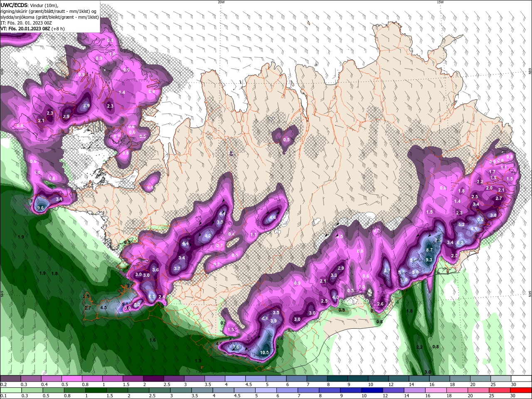This screenshot has width=532, height=399.
Task: Click the 15W longitude label
Action: pos(440,2)
